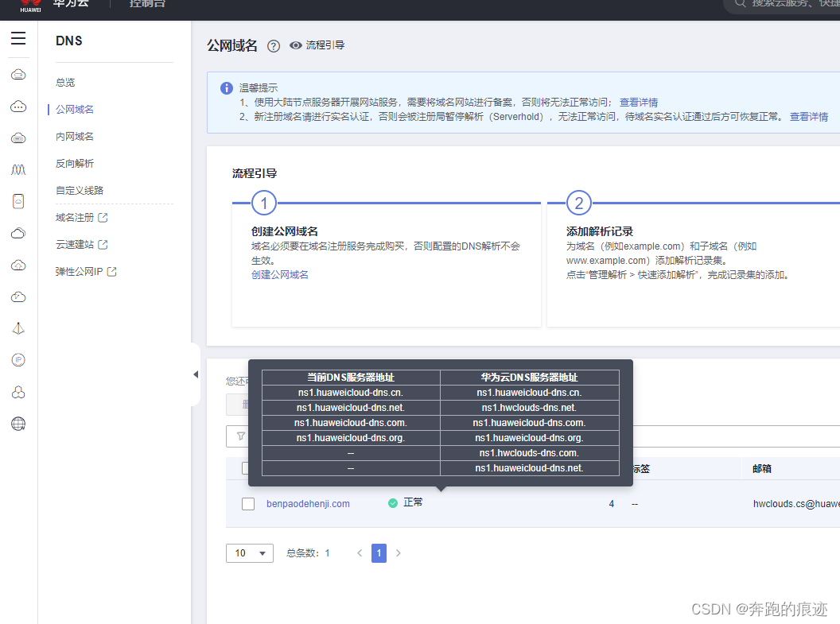Click the ns1.hwclouds-dns.com. cell in tooltip

[x=529, y=453]
